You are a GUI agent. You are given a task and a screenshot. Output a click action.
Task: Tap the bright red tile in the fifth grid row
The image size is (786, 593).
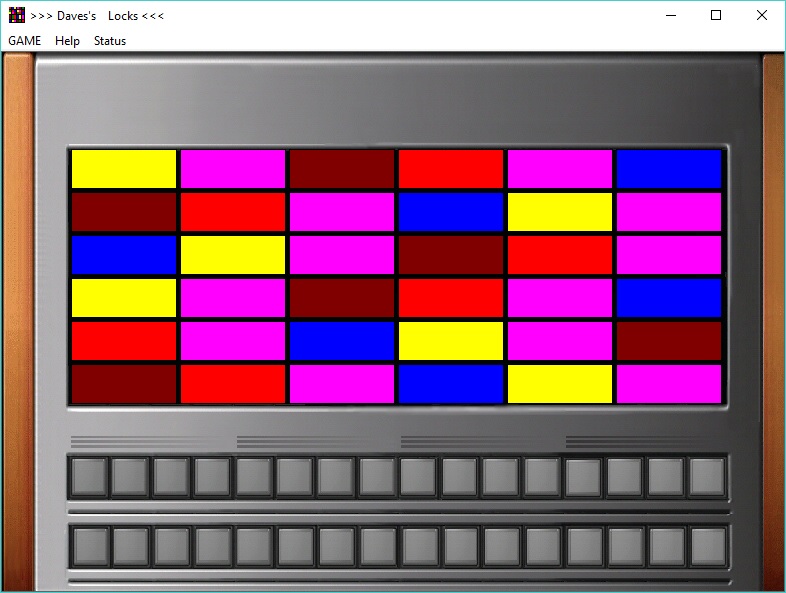(x=124, y=341)
